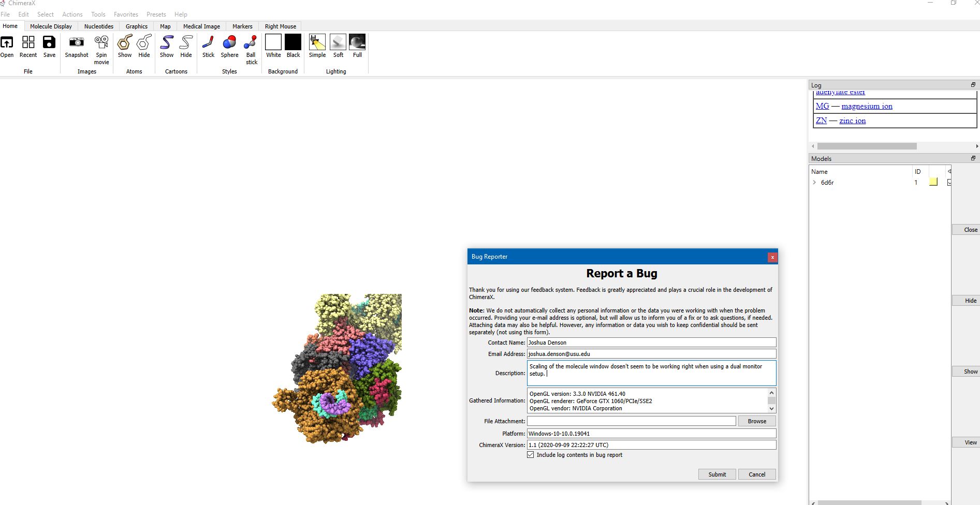Open the Tools menu
980x505 pixels.
coord(98,14)
